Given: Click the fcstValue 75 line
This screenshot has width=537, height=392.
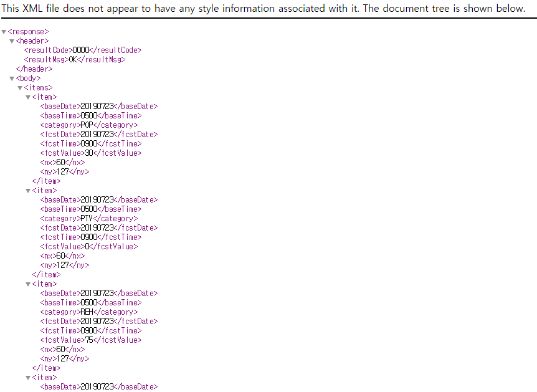Looking at the screenshot, I should pyautogui.click(x=91, y=340).
